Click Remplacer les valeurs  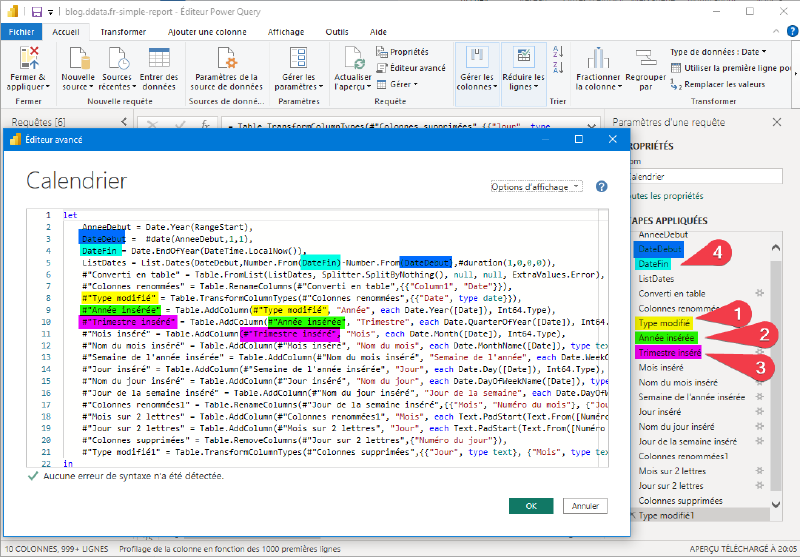[718, 84]
